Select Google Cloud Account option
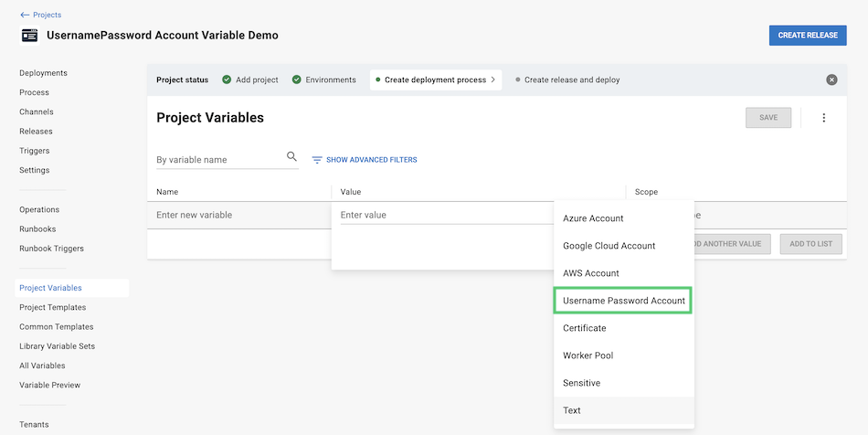This screenshot has width=868, height=435. click(624, 246)
